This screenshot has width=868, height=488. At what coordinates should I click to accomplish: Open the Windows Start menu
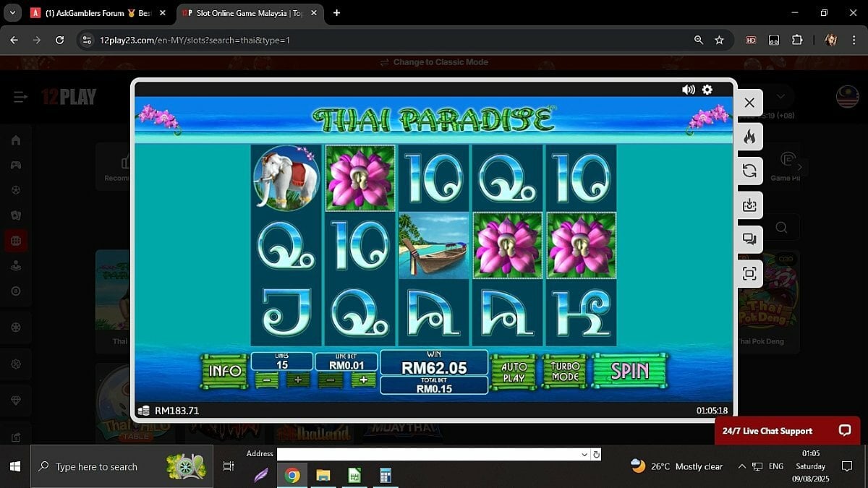[x=14, y=467]
